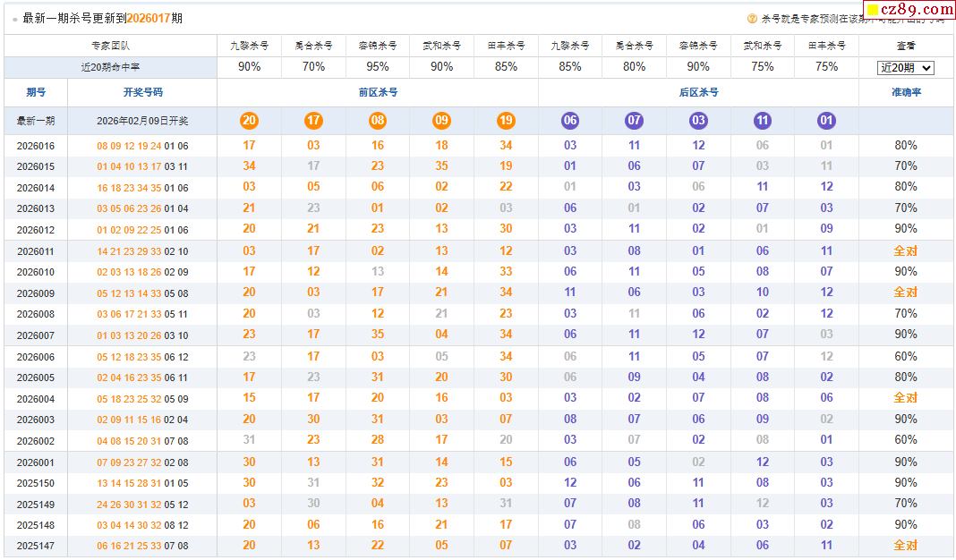This screenshot has width=956, height=560.
Task: Click purple ball 01 in latest-period row
Action: 826,121
